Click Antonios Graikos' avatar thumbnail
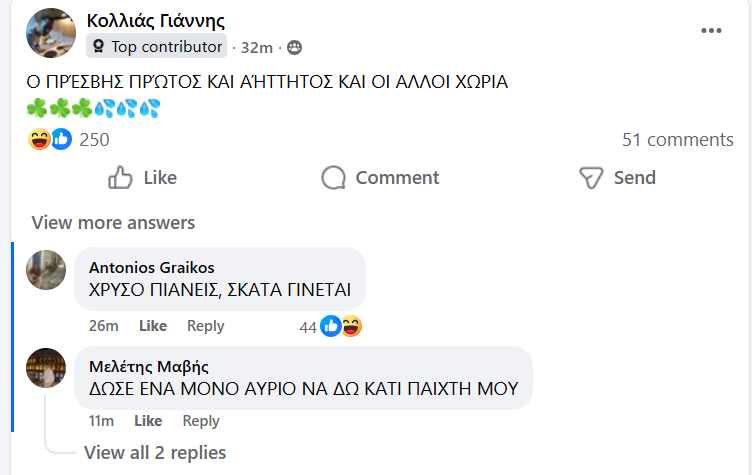 pyautogui.click(x=46, y=270)
